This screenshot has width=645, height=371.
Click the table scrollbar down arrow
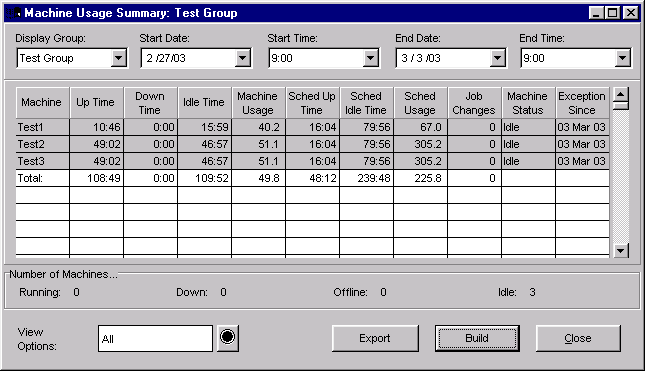[x=621, y=250]
